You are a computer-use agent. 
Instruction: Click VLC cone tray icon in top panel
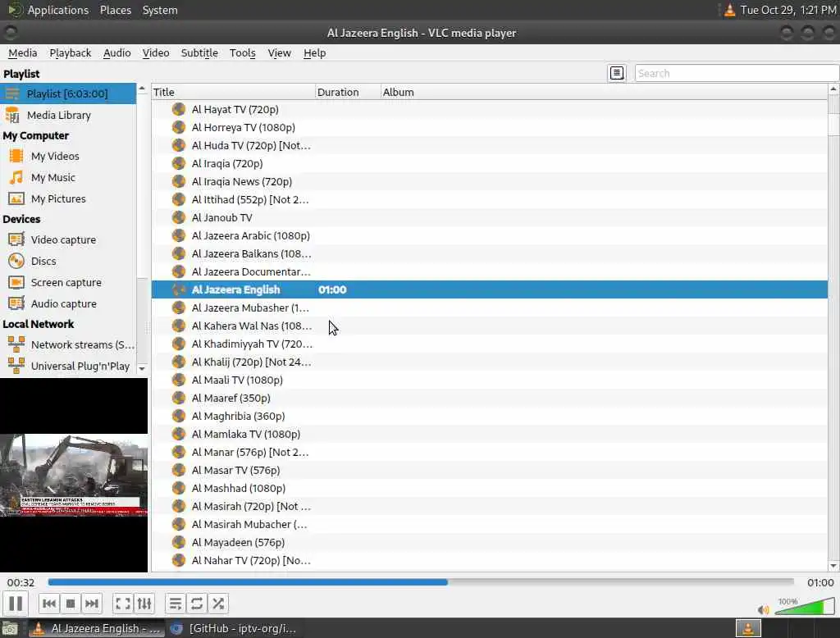(x=729, y=10)
